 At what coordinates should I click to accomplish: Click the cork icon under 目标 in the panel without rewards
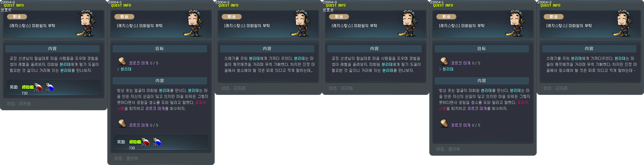[x=444, y=61]
